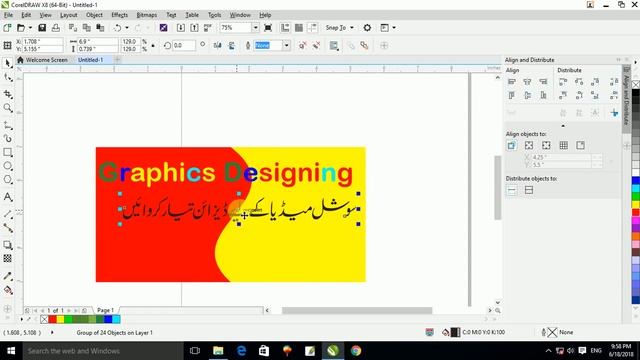The height and width of the screenshot is (360, 640).
Task: Select the Text tool
Action: (8, 197)
